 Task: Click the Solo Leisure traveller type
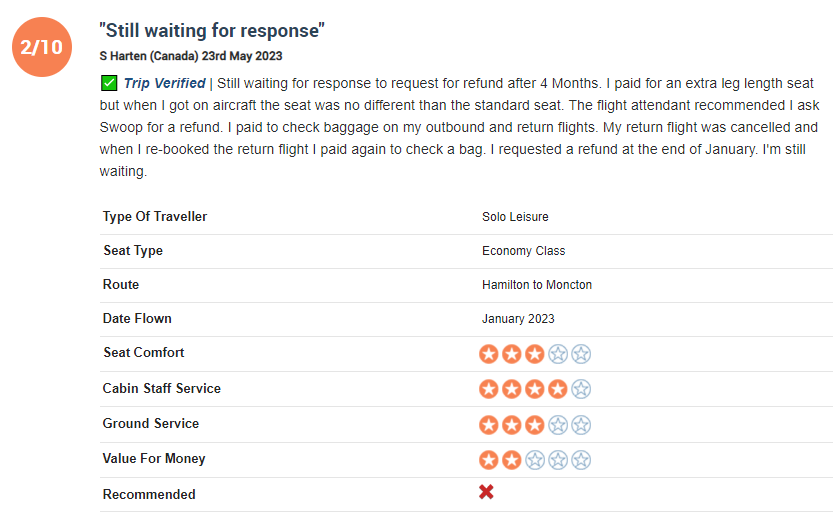point(515,217)
